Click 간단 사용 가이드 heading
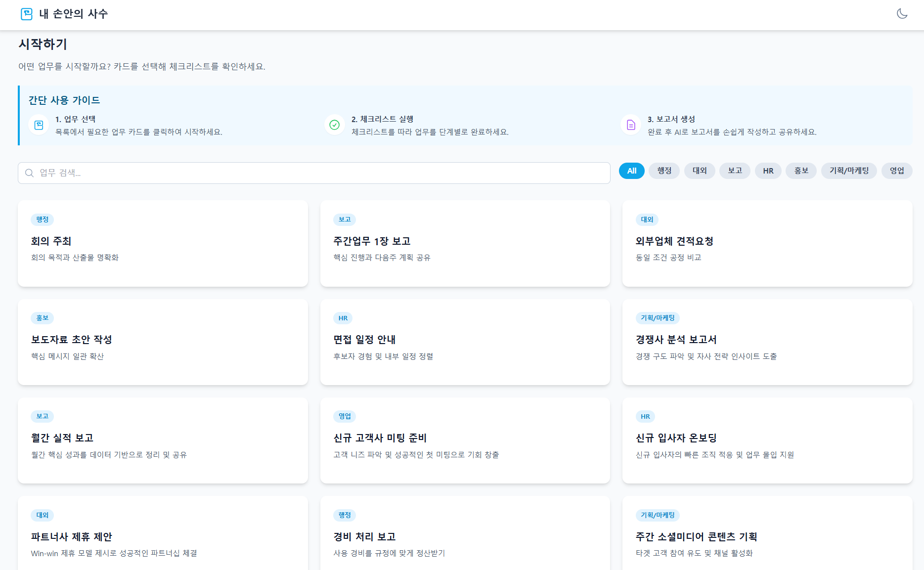 coord(64,100)
